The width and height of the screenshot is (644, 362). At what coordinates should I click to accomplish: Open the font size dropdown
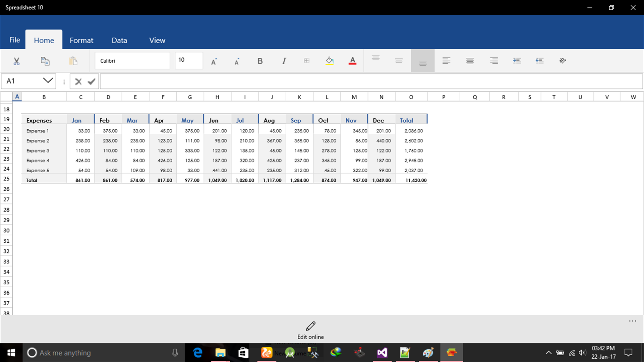tap(189, 61)
